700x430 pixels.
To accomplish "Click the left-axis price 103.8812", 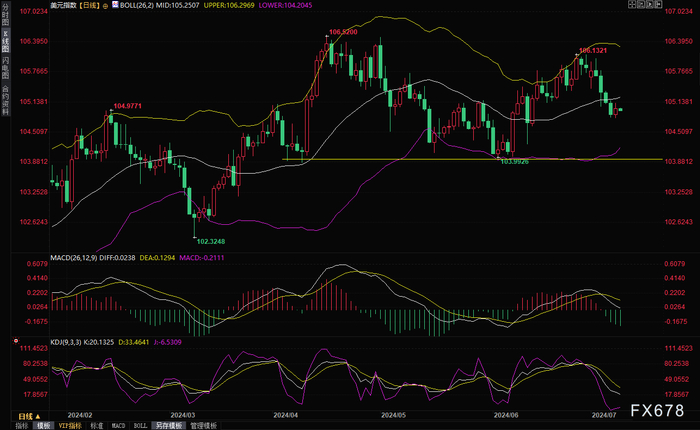I will (x=33, y=162).
